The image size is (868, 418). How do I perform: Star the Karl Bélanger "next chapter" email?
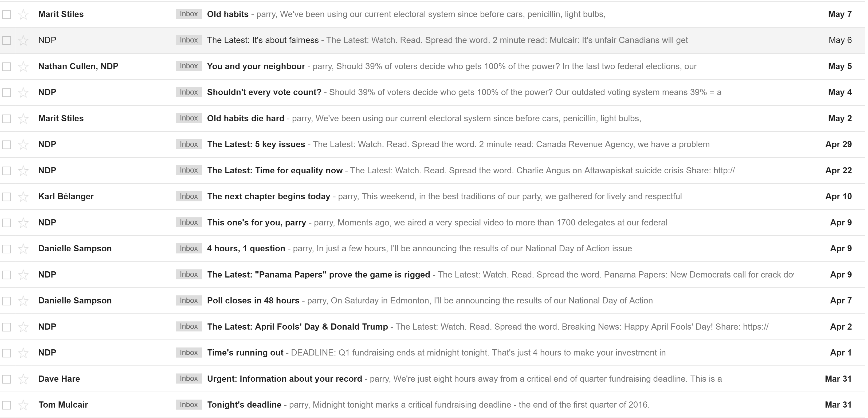click(x=23, y=197)
